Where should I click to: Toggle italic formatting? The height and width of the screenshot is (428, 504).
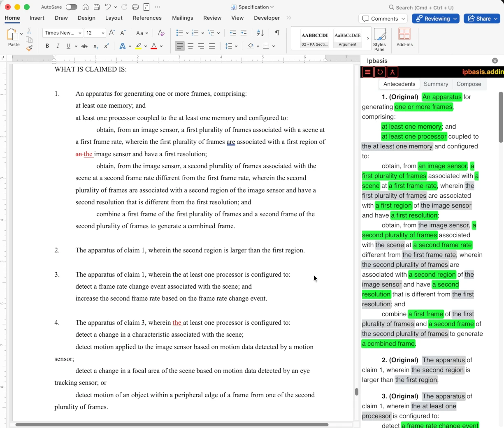tap(58, 46)
